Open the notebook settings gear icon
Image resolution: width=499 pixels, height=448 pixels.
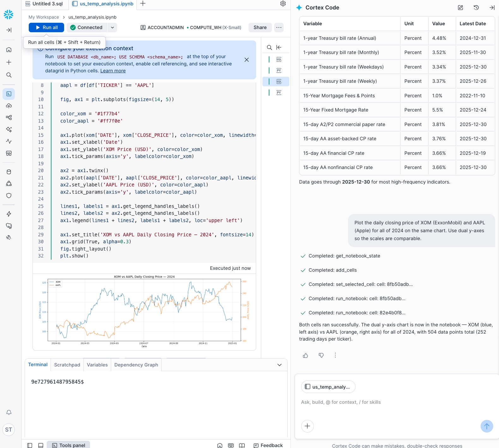(283, 3)
